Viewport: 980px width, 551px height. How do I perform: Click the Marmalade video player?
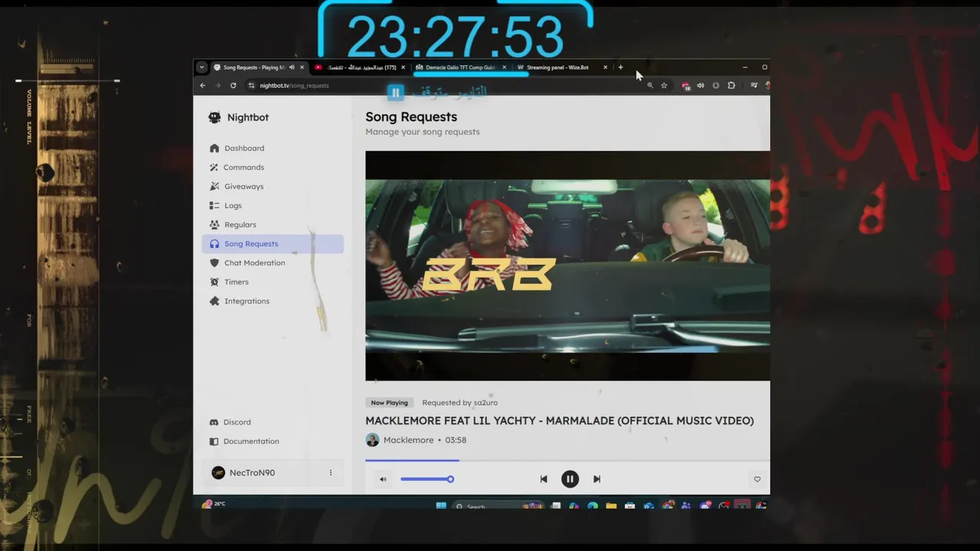point(567,266)
